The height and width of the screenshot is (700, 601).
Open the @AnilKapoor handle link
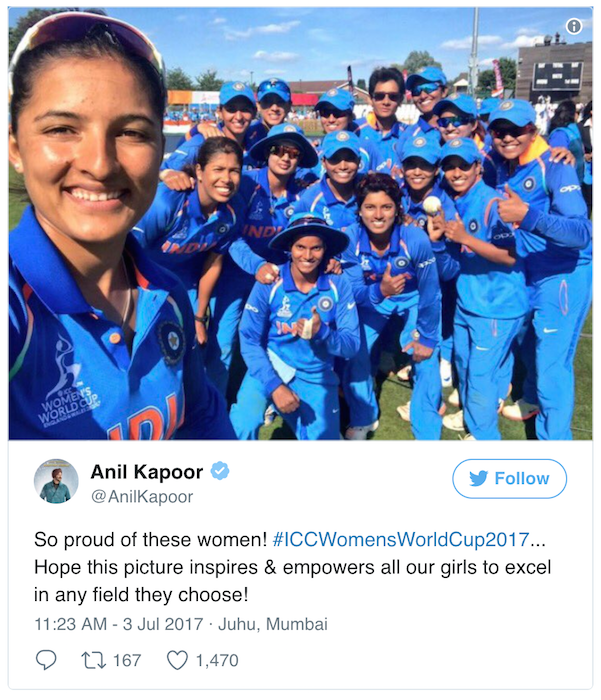tap(142, 496)
